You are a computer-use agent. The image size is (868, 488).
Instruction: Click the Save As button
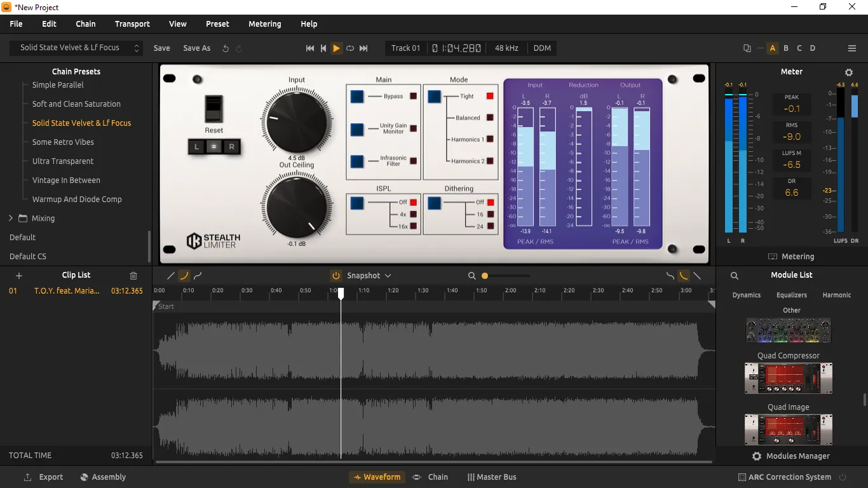(197, 48)
